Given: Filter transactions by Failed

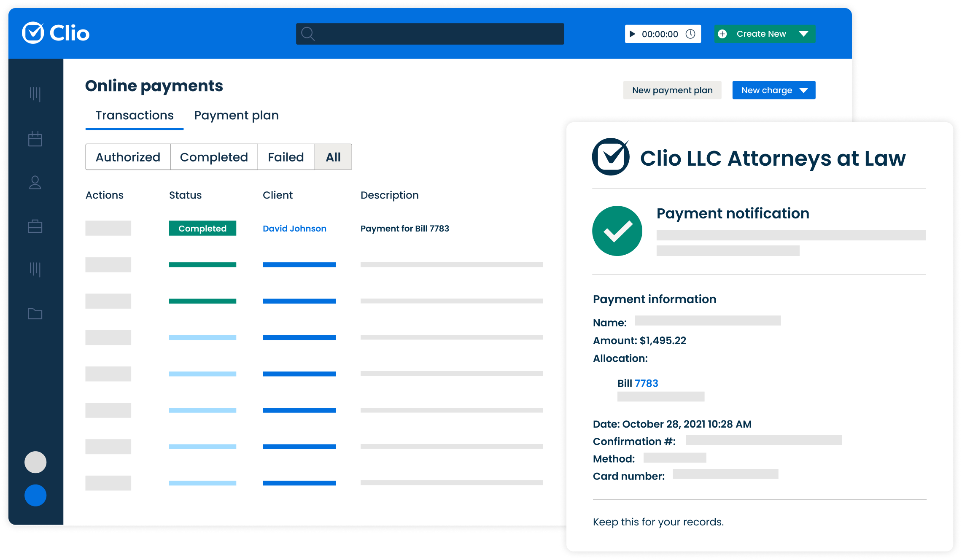Looking at the screenshot, I should click(286, 157).
